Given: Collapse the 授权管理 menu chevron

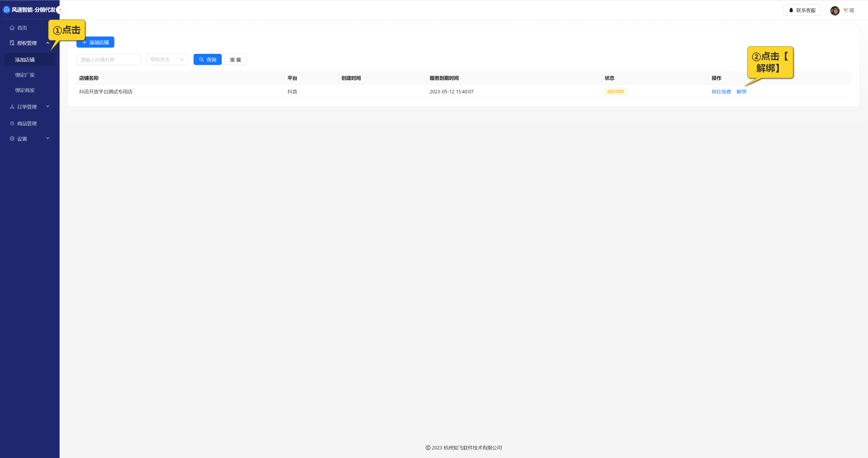Looking at the screenshot, I should tap(48, 43).
